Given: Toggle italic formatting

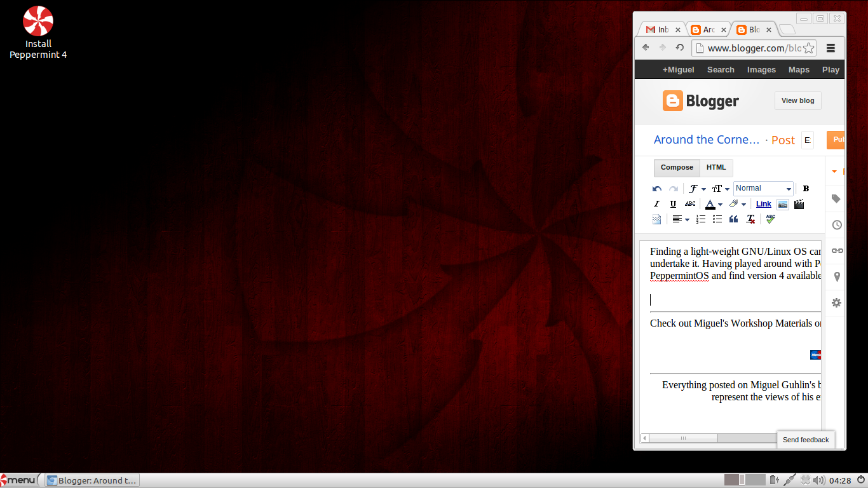Looking at the screenshot, I should 657,204.
